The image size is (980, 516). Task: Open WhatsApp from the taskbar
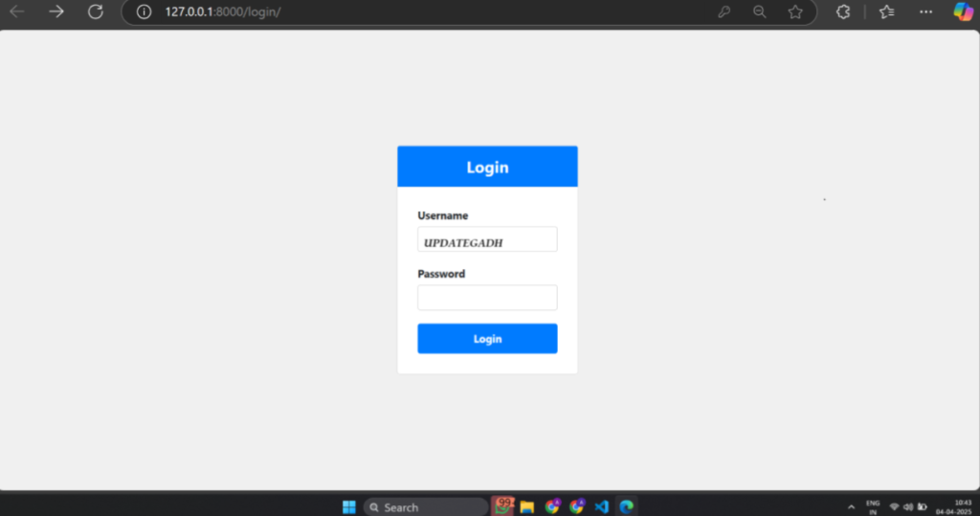click(x=502, y=506)
